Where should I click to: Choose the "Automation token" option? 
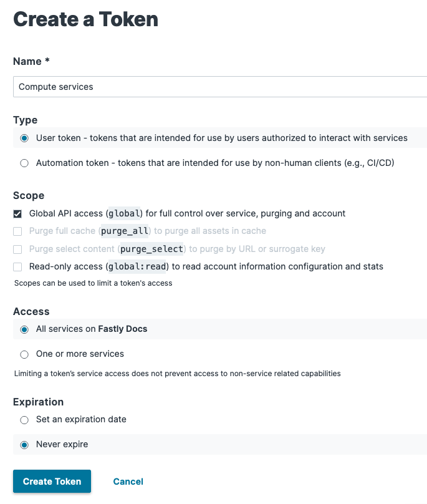pyautogui.click(x=24, y=162)
